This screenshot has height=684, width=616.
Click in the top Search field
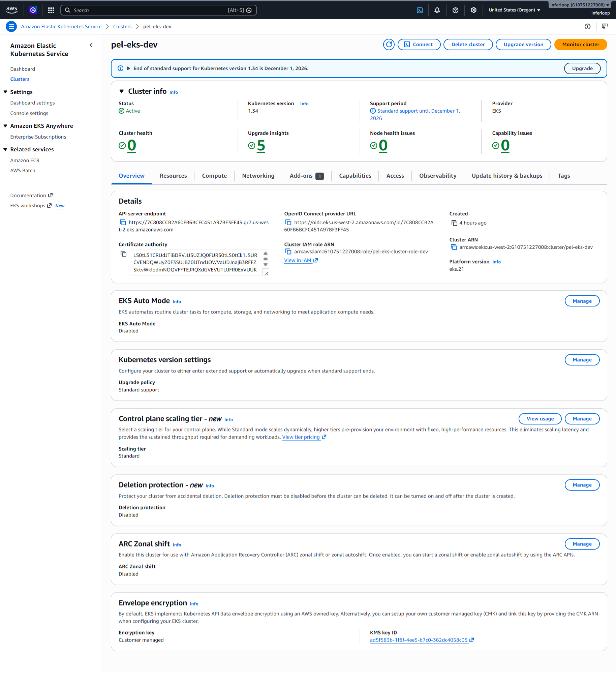[158, 10]
